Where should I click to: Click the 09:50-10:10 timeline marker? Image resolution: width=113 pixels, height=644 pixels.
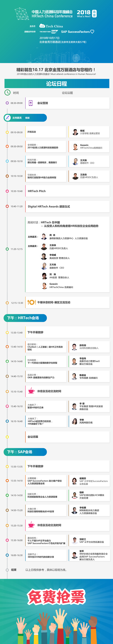click(x=7, y=161)
